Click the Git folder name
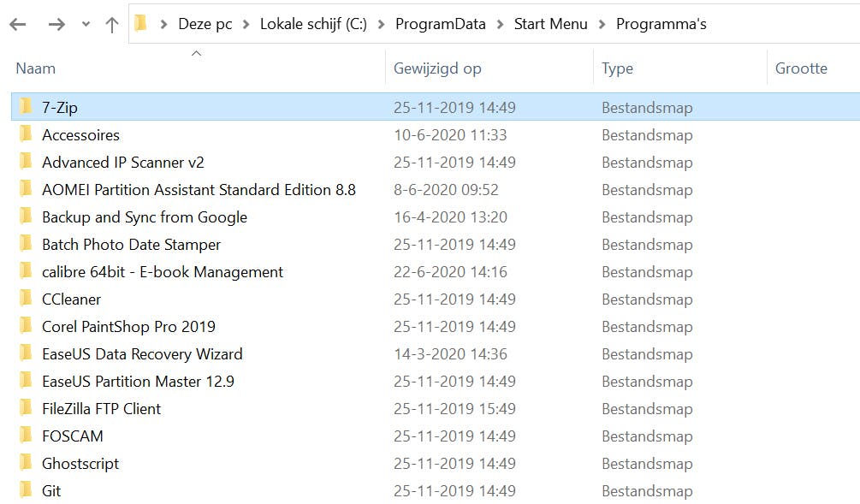The height and width of the screenshot is (504, 860). (51, 491)
